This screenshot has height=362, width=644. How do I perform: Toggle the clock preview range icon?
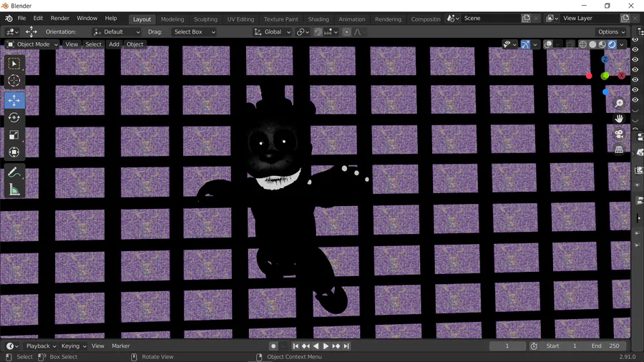[534, 346]
